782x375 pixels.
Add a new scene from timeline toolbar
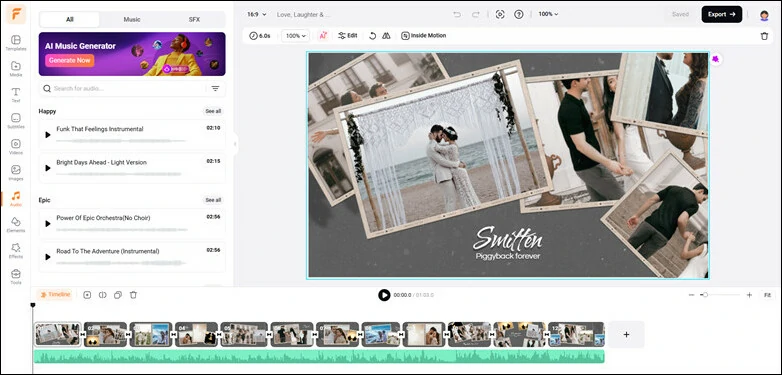(87, 295)
